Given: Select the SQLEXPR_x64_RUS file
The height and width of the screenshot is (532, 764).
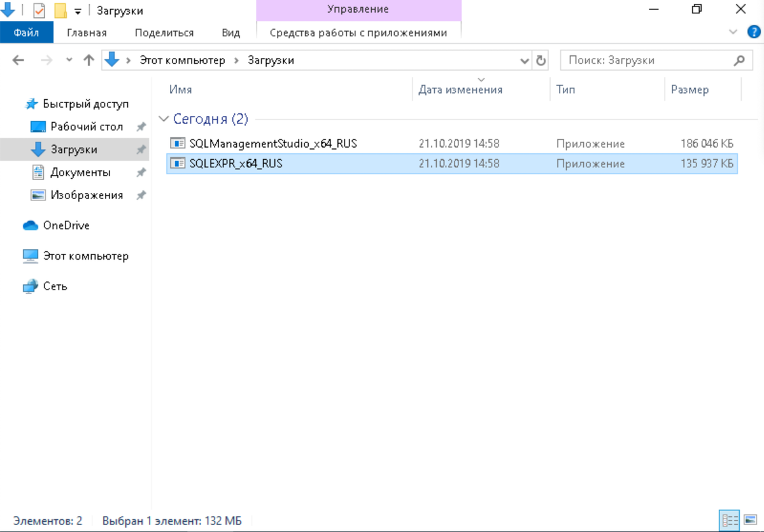Looking at the screenshot, I should [x=451, y=164].
